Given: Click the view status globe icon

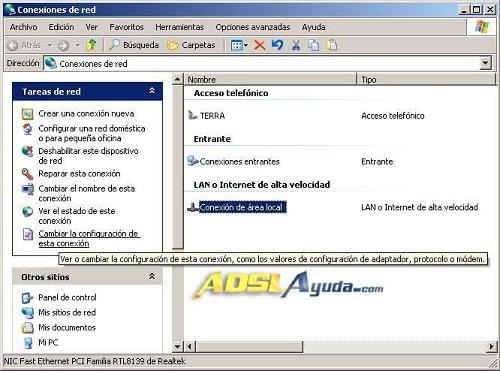Looking at the screenshot, I should tap(27, 212).
